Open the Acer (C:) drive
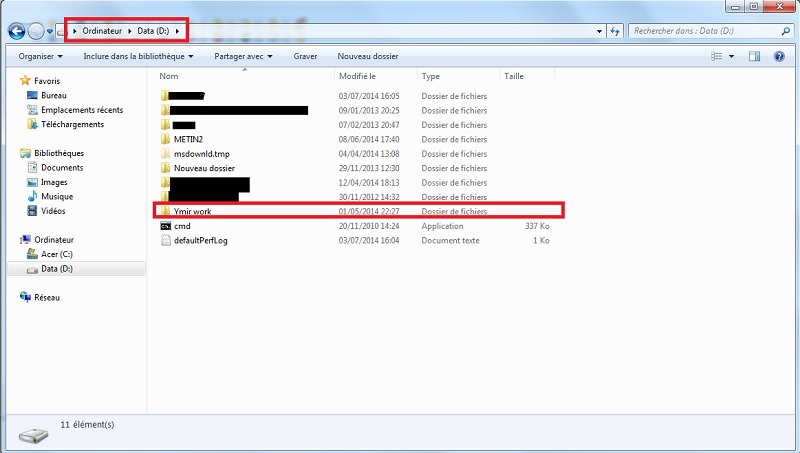800x453 pixels. pos(57,254)
